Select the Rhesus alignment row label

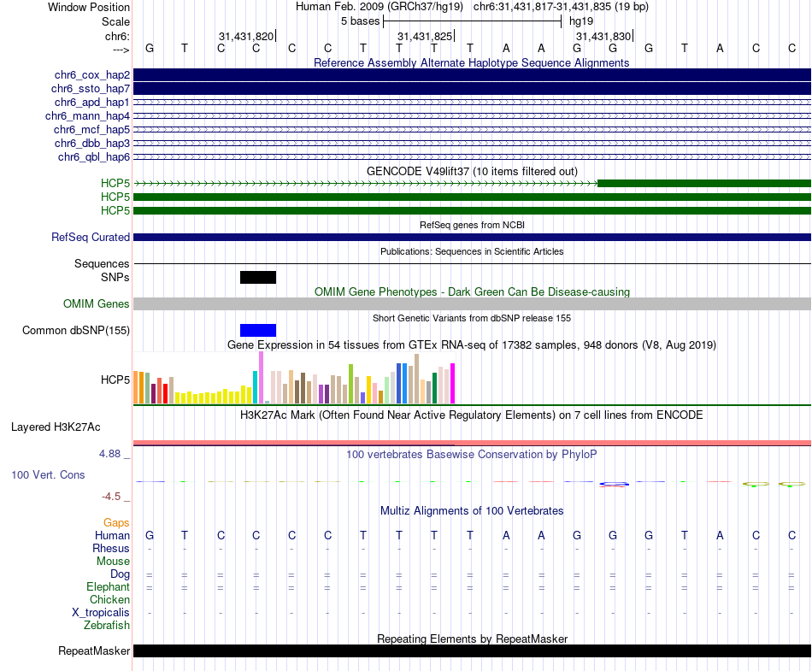(x=111, y=548)
